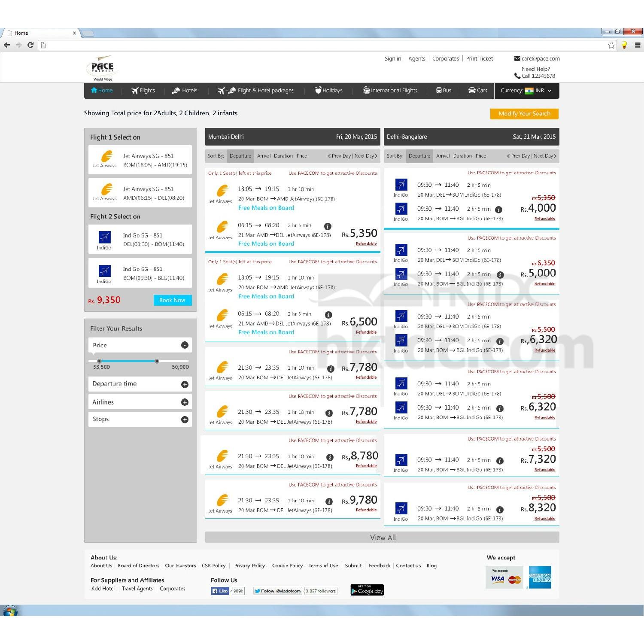Expand the Departure time filter
The image size is (644, 644).
click(185, 384)
